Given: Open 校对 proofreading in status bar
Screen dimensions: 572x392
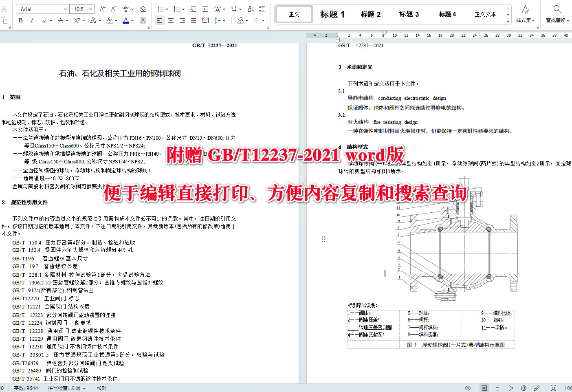Looking at the screenshot, I should coord(101,388).
